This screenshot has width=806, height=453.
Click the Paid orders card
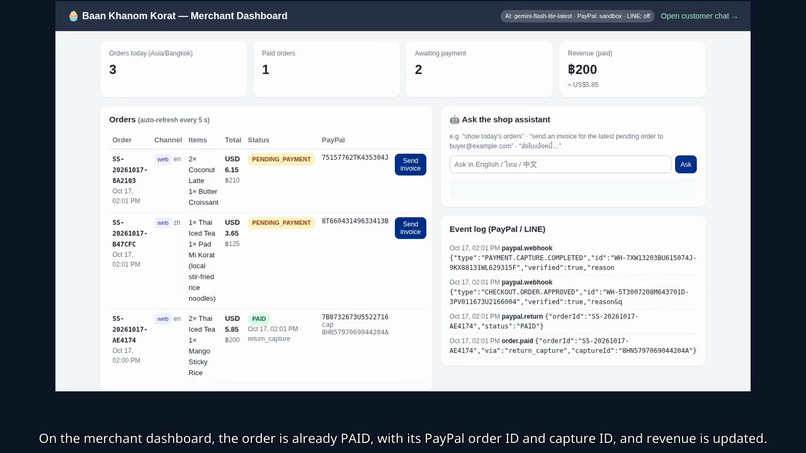tap(326, 69)
